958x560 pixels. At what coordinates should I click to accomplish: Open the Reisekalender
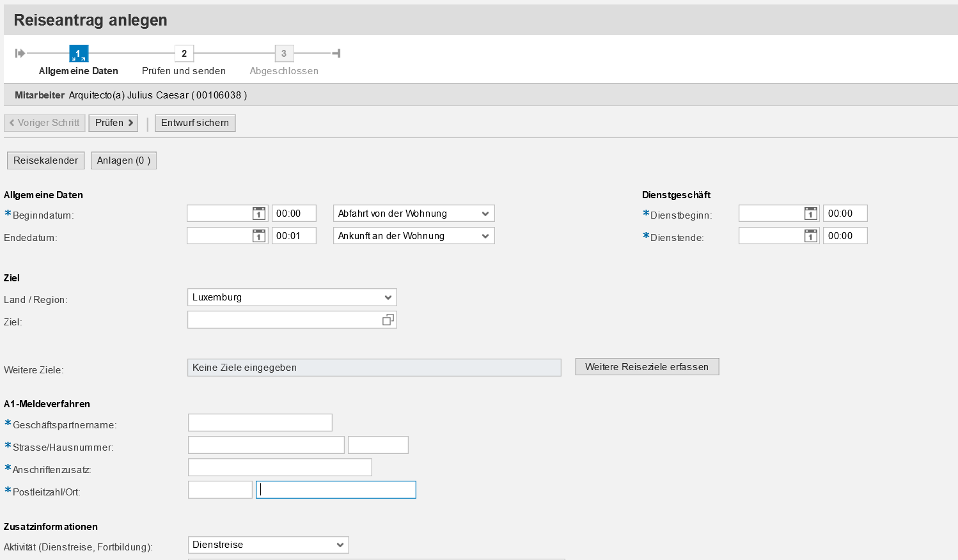[45, 160]
